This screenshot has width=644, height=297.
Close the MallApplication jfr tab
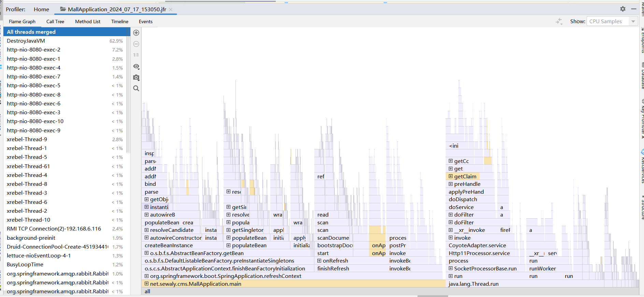pyautogui.click(x=171, y=10)
